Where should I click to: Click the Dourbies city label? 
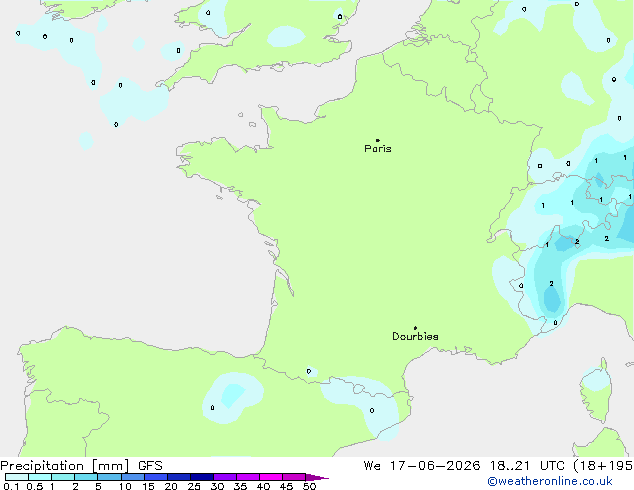coord(415,336)
